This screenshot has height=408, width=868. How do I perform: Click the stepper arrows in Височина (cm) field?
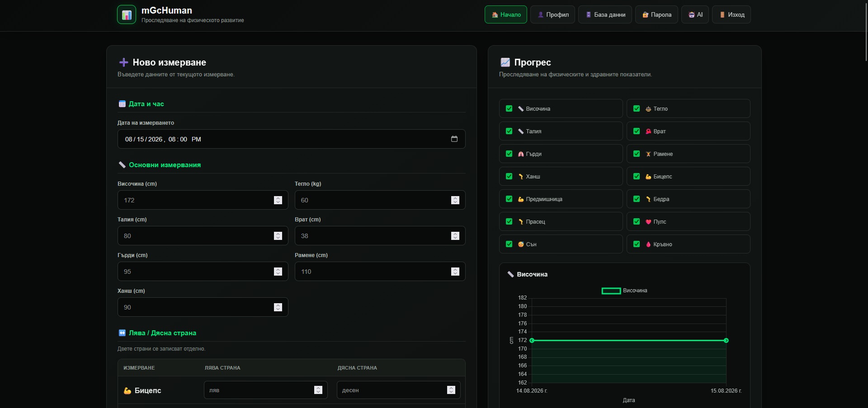(x=278, y=200)
